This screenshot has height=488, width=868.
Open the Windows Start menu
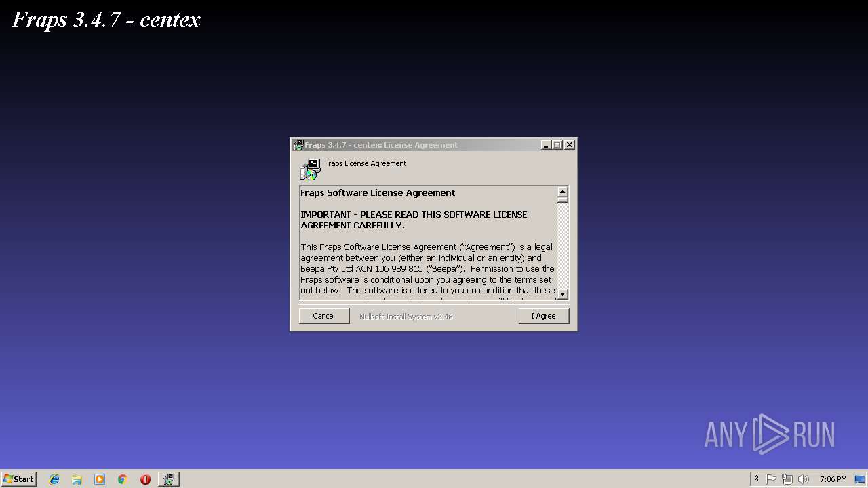18,479
